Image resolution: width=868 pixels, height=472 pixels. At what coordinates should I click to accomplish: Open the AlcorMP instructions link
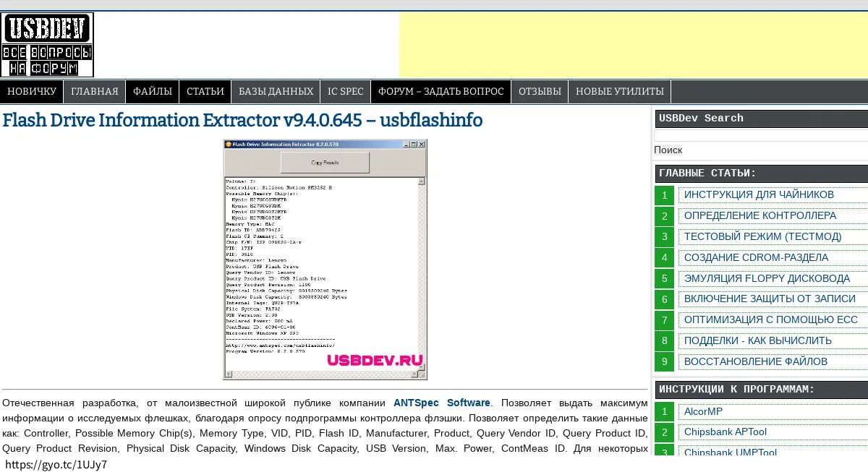point(703,411)
